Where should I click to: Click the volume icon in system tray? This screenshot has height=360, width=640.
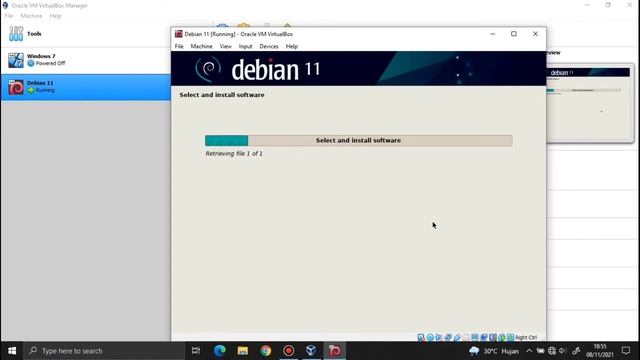(562, 351)
